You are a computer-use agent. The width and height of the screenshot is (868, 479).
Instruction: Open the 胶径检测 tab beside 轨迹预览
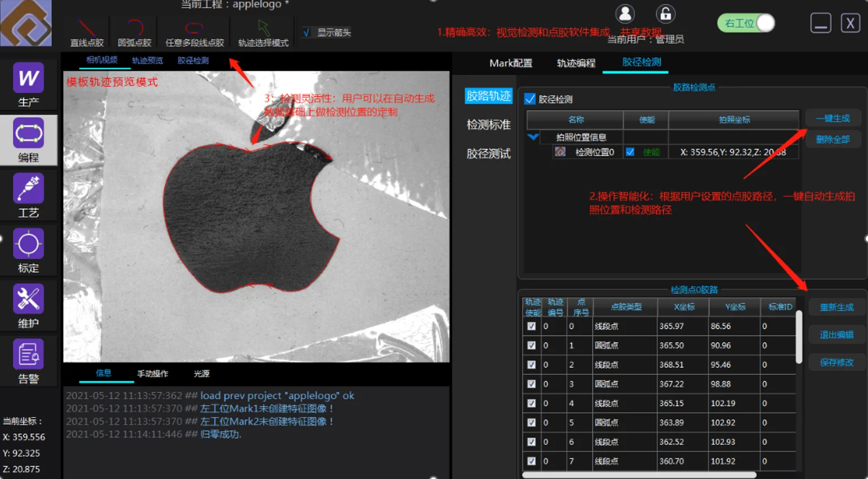pyautogui.click(x=193, y=61)
